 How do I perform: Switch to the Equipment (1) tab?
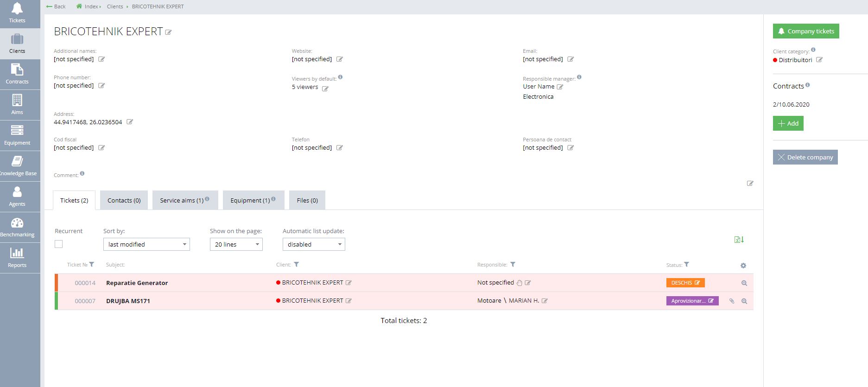[x=253, y=200]
